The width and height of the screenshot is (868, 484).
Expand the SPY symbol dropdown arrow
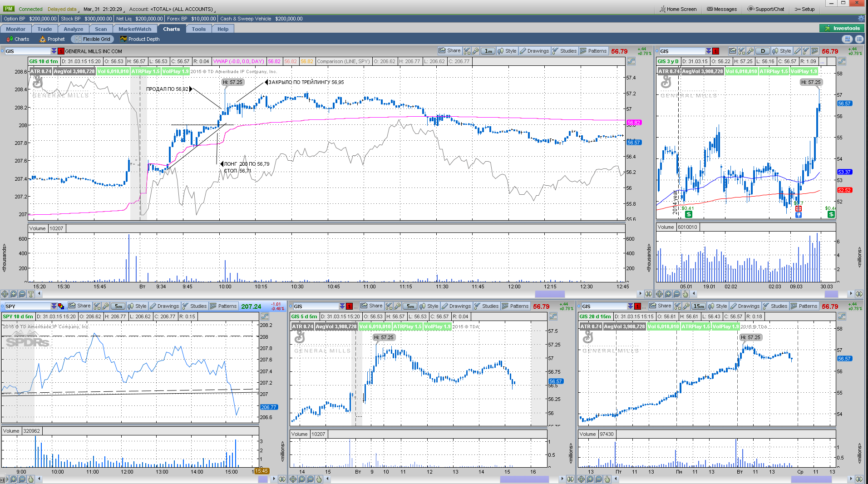tap(54, 306)
